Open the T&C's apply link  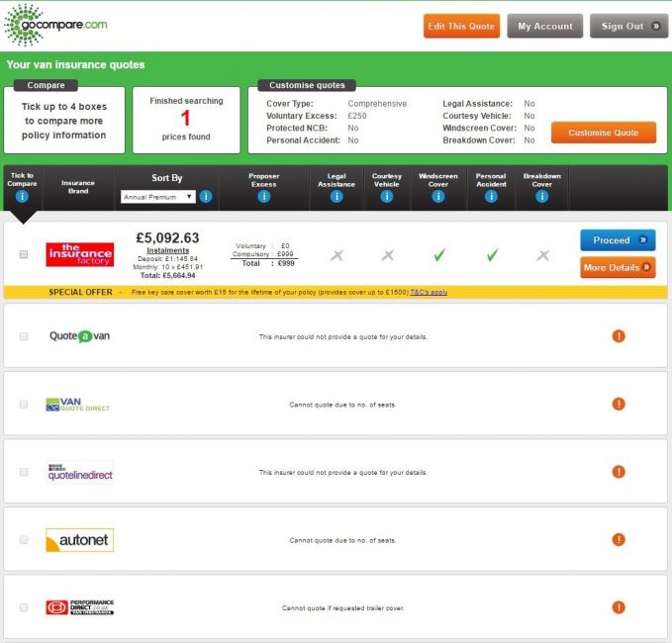[429, 292]
